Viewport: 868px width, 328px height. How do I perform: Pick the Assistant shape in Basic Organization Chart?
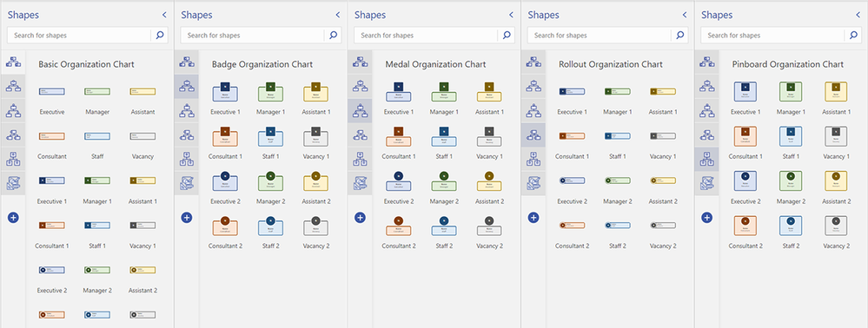[142, 91]
